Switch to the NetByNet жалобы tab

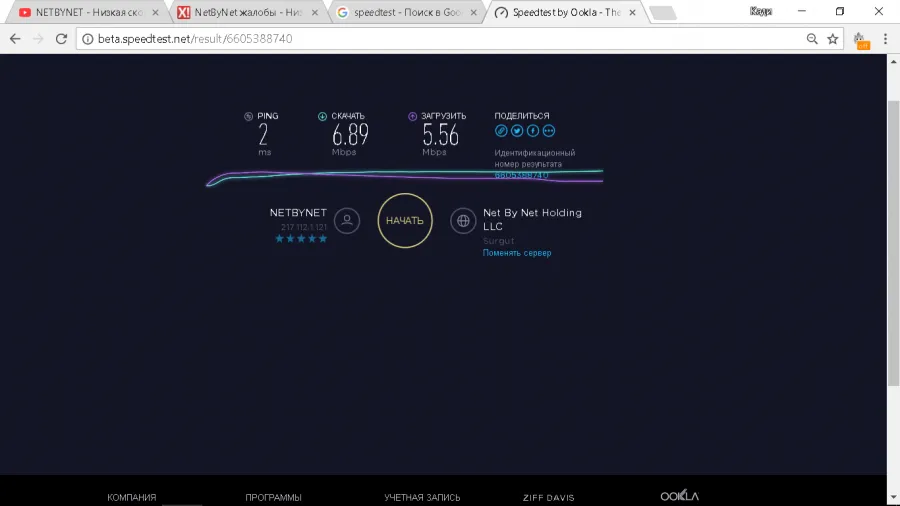pos(247,12)
